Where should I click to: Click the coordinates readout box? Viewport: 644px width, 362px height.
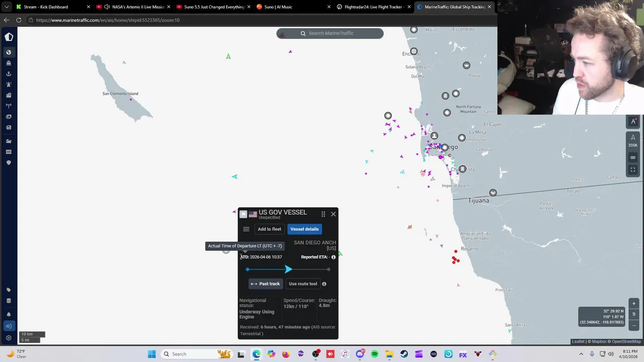[601, 317]
